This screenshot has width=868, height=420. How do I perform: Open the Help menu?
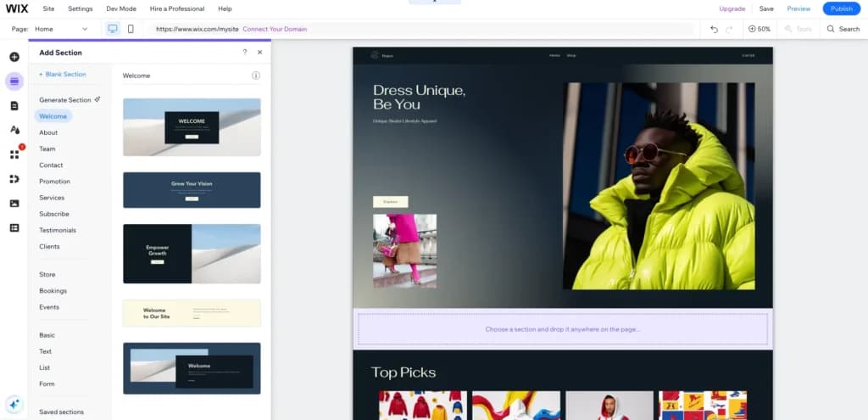pos(225,8)
